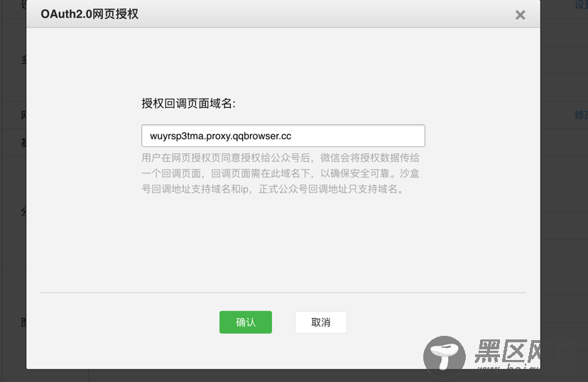The width and height of the screenshot is (588, 382).
Task: Click the 授权回调页面域名 label text
Action: coord(188,104)
